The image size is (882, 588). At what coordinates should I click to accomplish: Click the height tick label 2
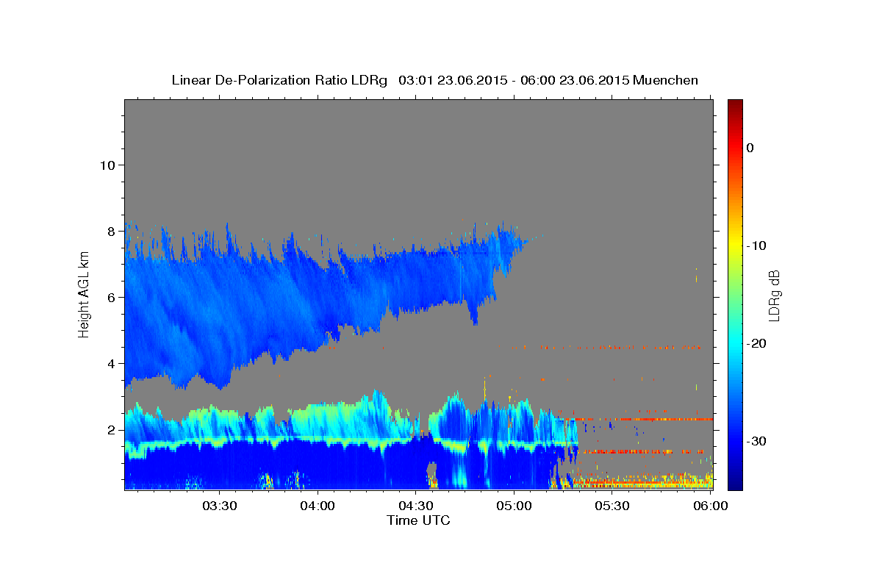(x=112, y=429)
